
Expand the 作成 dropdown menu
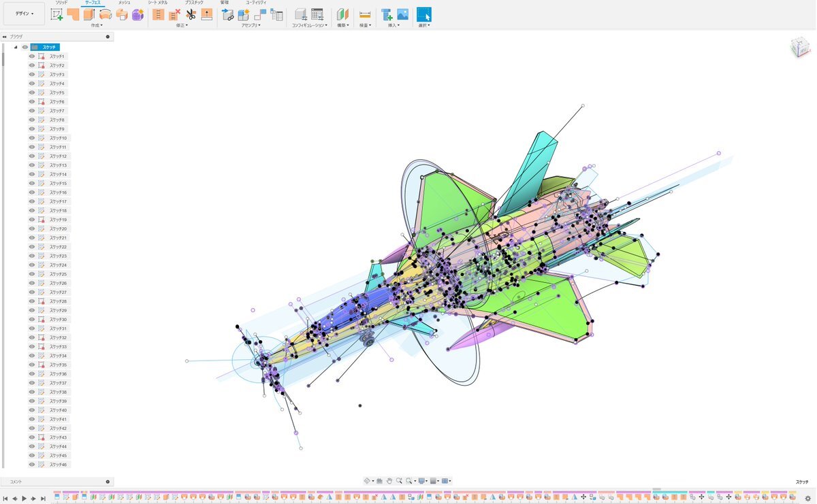pyautogui.click(x=97, y=25)
